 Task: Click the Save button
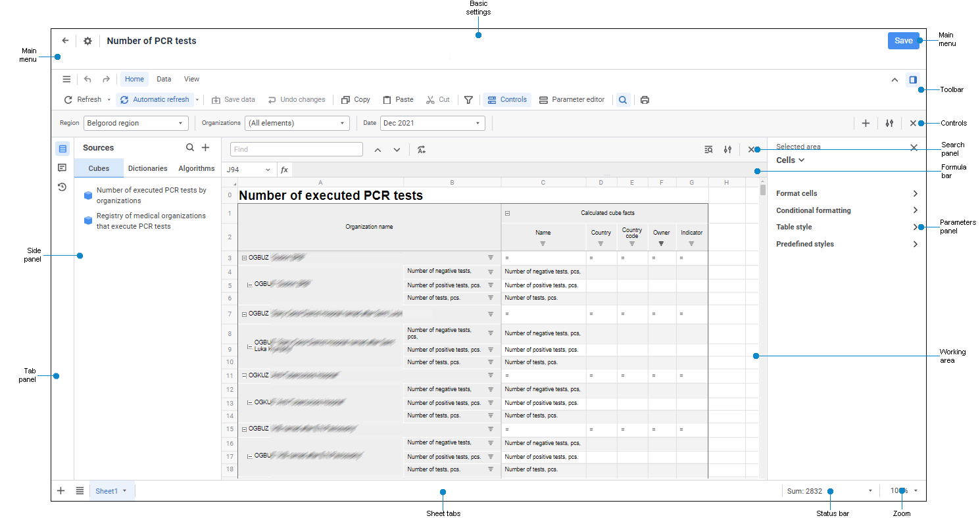click(x=903, y=40)
